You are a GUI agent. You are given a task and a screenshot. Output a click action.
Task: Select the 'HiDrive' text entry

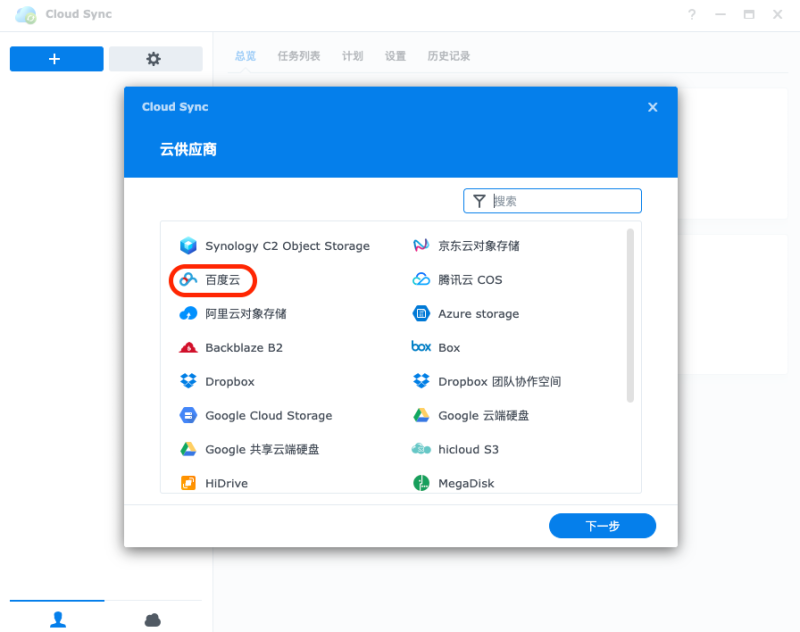(x=227, y=483)
